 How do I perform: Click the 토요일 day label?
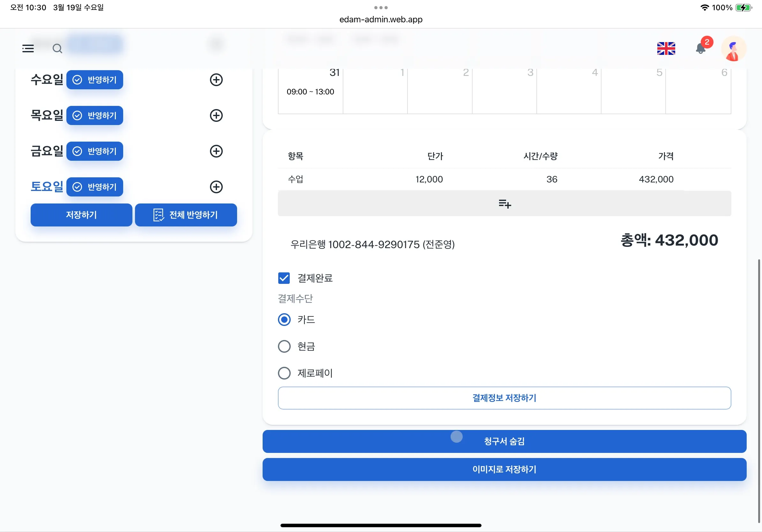pos(47,187)
